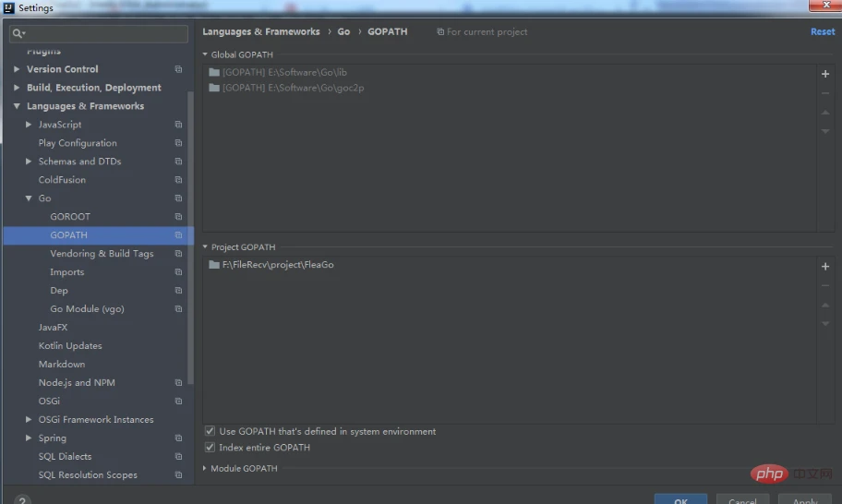Click the project-level icon beside Schemas and DTDs
Screen dimensions: 842x504
point(178,161)
